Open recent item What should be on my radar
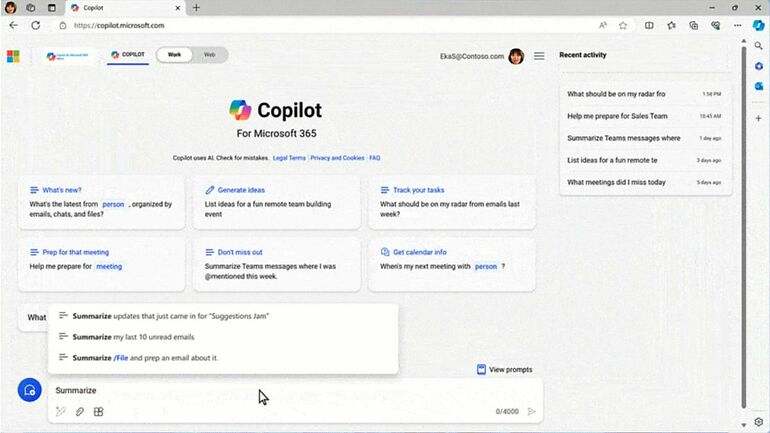Viewport: 770px width, 433px height. [645, 94]
